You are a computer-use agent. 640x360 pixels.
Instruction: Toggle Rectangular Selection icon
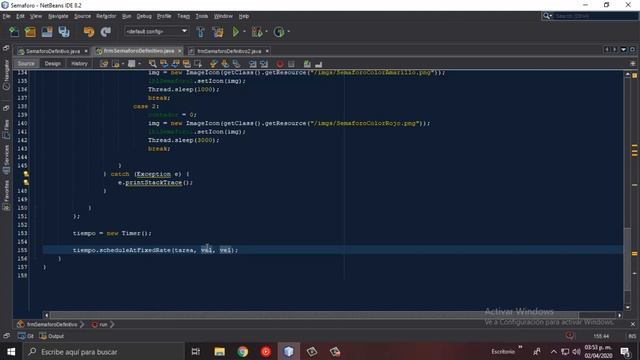[198, 64]
